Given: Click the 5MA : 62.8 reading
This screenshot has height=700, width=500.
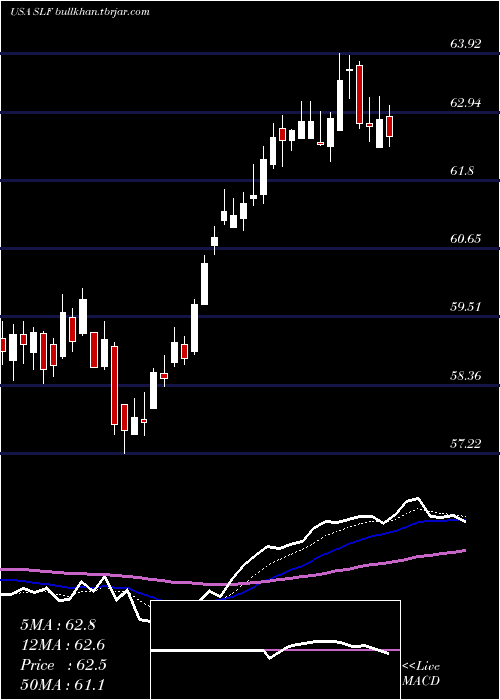Looking at the screenshot, I should click(x=58, y=625).
